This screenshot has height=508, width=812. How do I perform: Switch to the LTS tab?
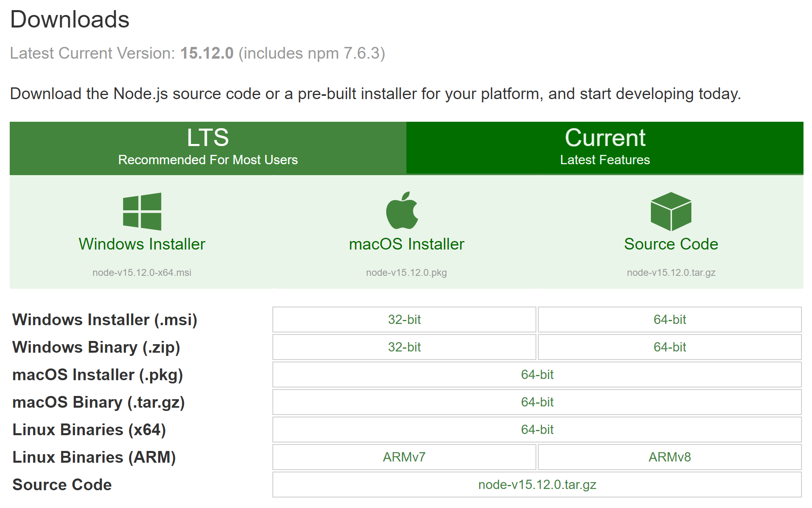(x=208, y=148)
